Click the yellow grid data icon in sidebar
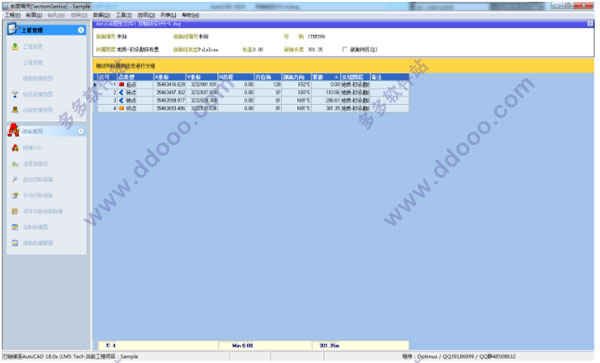The height and width of the screenshot is (363, 600). 15,211
